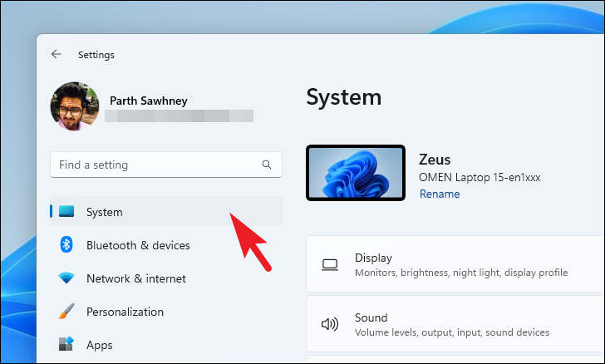Select Personalization in the sidebar

point(166,312)
